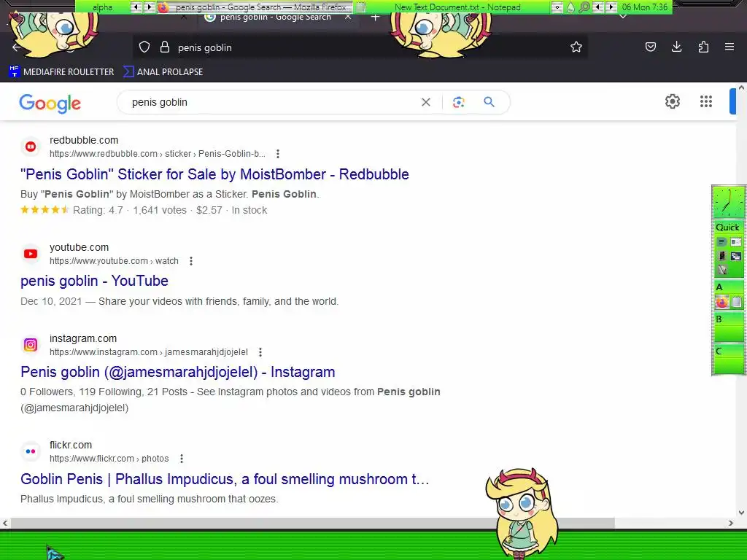747x560 pixels.
Task: Open more options for the instagram.com result
Action: [260, 352]
